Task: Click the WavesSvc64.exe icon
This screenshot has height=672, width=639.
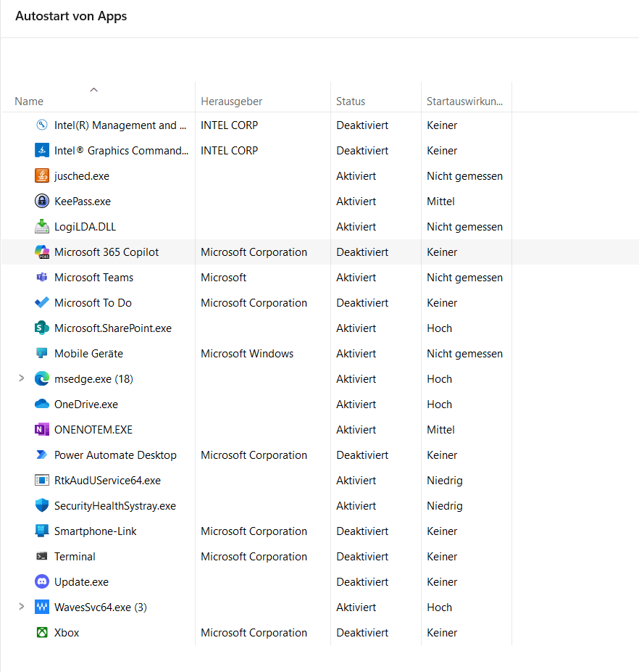Action: (x=41, y=607)
